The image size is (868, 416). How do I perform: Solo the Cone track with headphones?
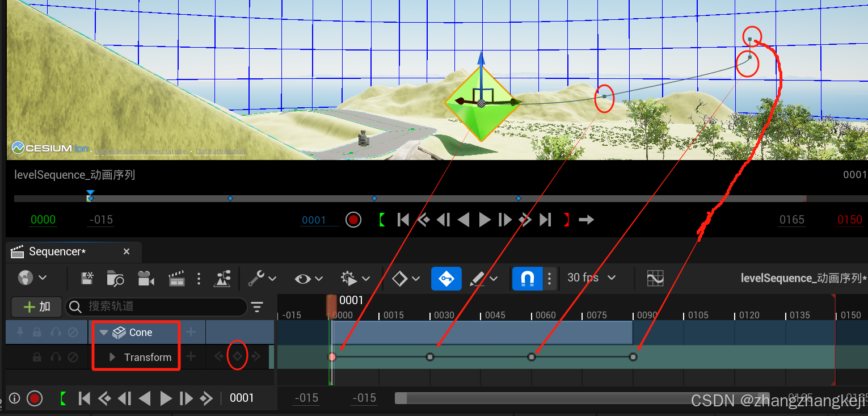point(56,333)
